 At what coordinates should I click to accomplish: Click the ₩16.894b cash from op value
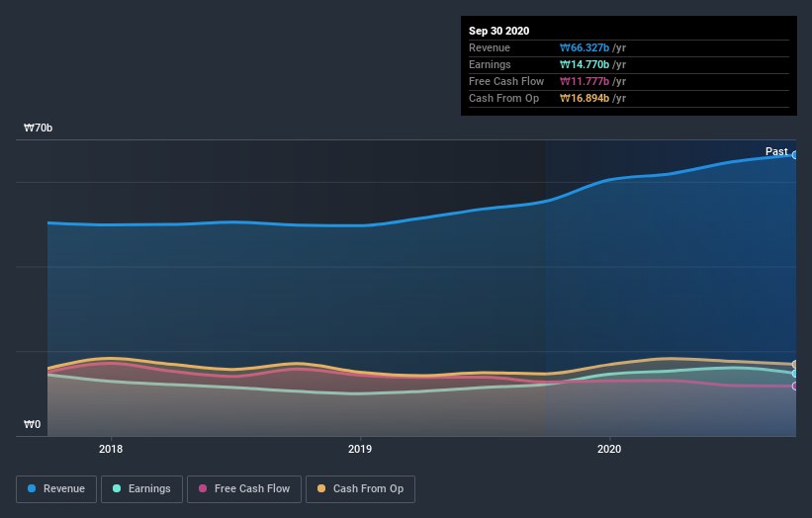585,98
